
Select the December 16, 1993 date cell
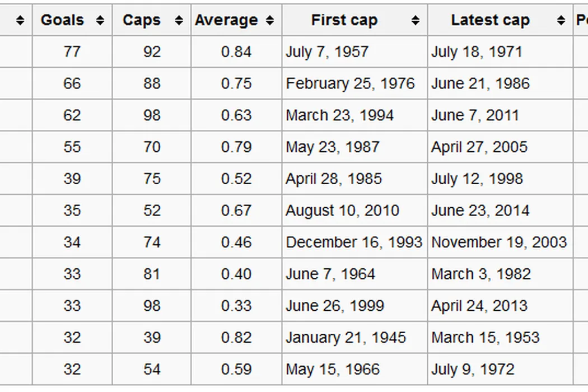tap(354, 242)
